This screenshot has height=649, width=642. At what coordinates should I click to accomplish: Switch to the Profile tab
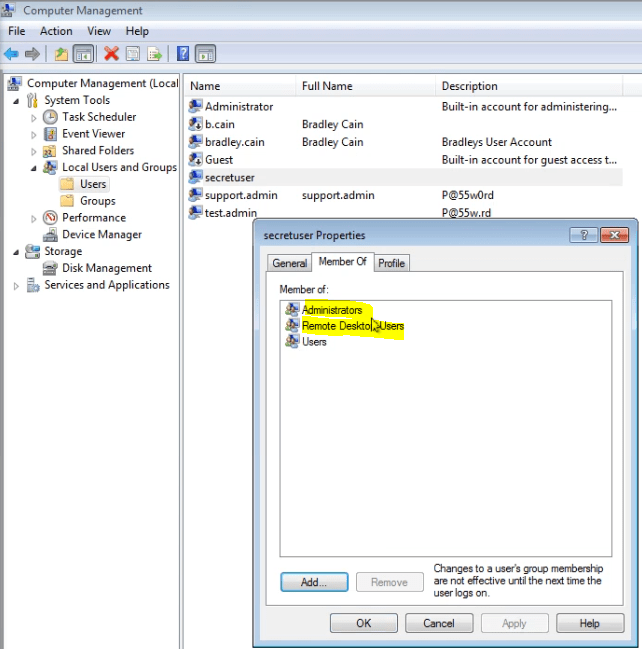(x=391, y=263)
